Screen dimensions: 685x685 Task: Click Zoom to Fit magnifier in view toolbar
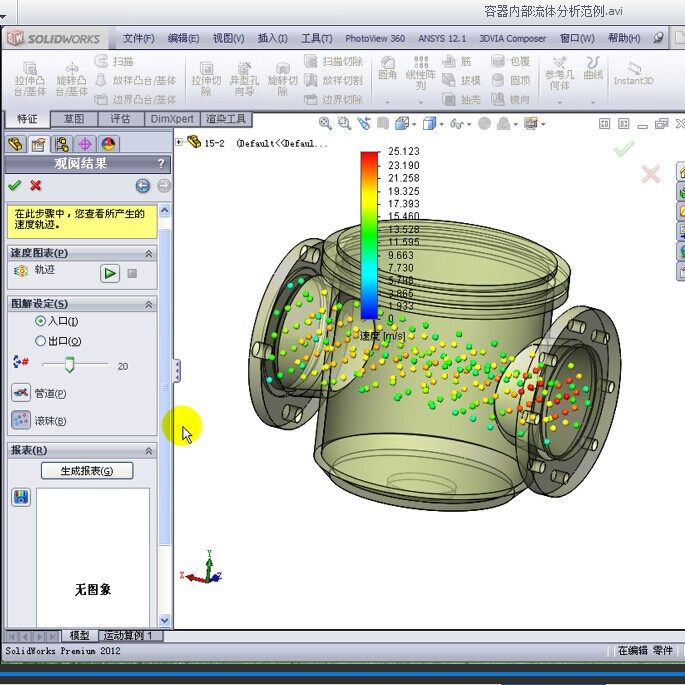pyautogui.click(x=325, y=123)
